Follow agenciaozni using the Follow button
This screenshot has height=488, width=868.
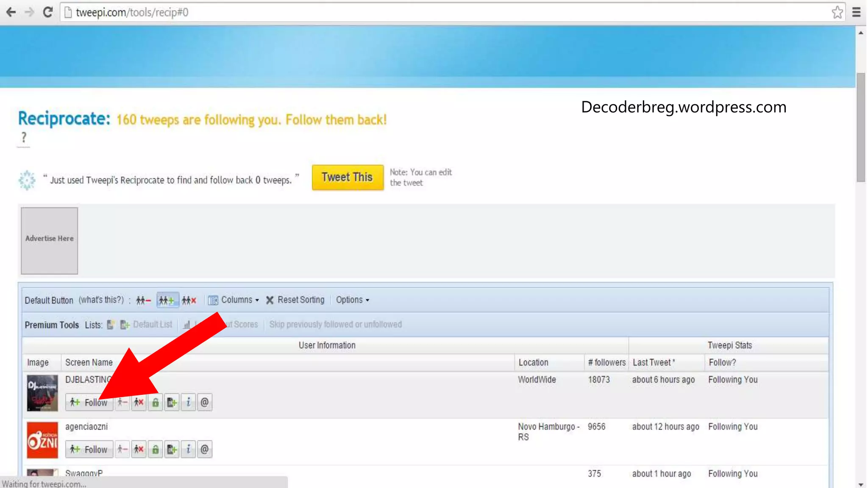pyautogui.click(x=89, y=449)
